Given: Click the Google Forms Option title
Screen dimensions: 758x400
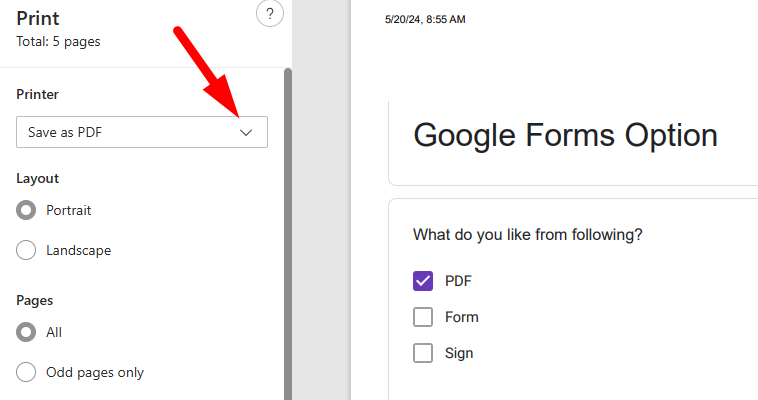Looking at the screenshot, I should tap(565, 135).
